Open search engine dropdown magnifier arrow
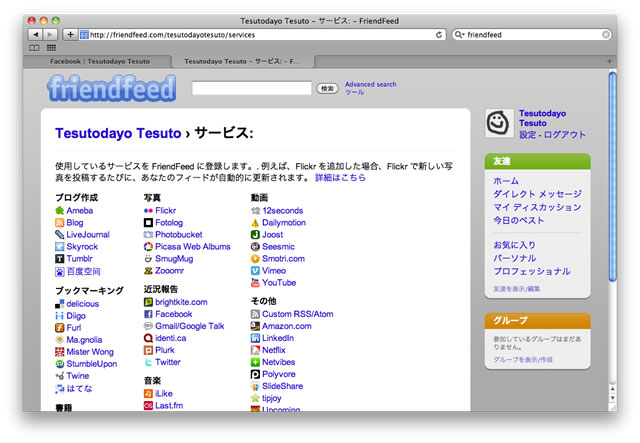The width and height of the screenshot is (640, 443). point(460,35)
